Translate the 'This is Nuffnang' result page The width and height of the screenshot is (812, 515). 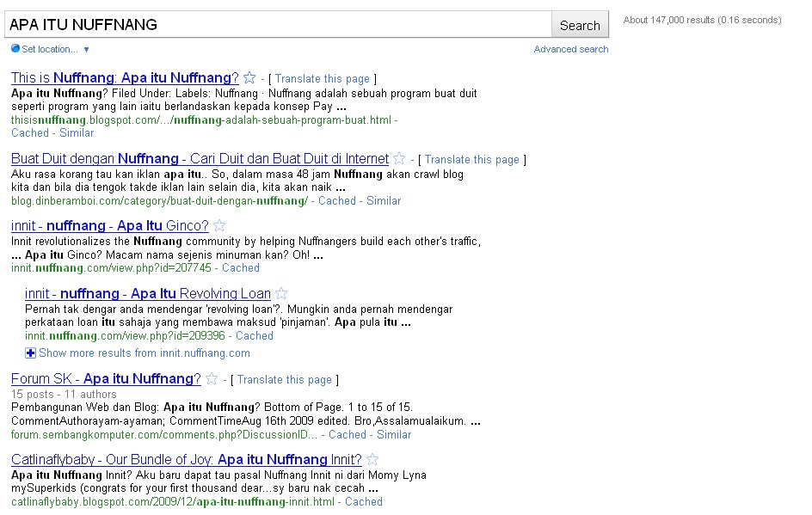click(322, 79)
